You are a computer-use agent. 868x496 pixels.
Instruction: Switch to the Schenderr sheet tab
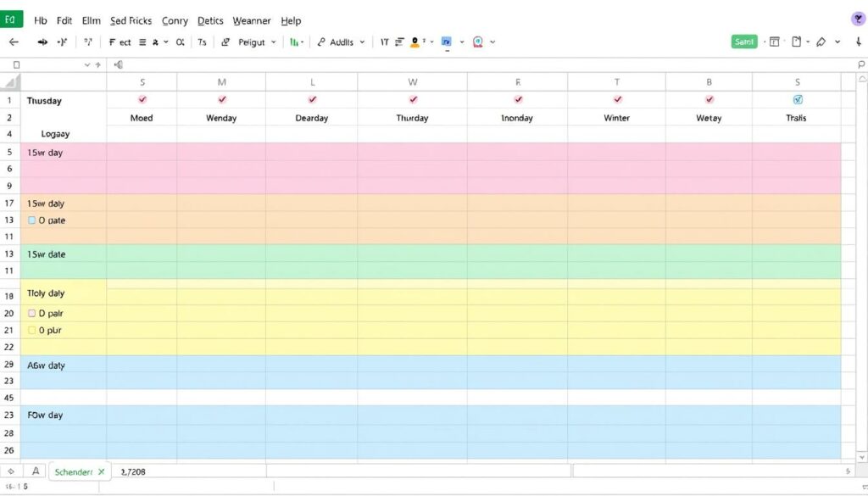[x=73, y=471]
